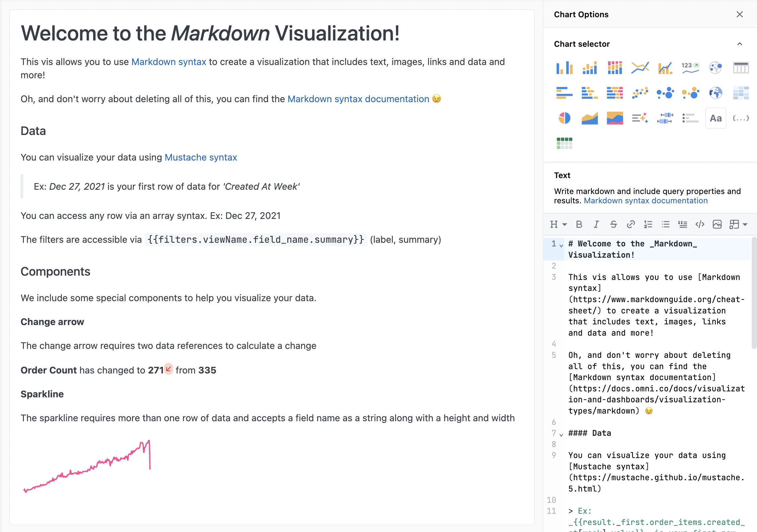Select the Text markdown chart type

coord(716,118)
